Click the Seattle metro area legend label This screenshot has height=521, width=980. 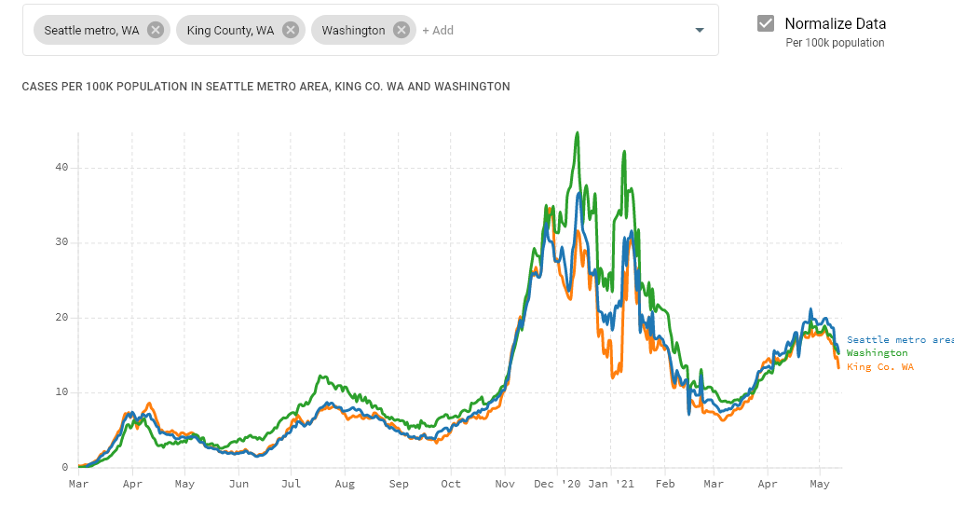(900, 339)
